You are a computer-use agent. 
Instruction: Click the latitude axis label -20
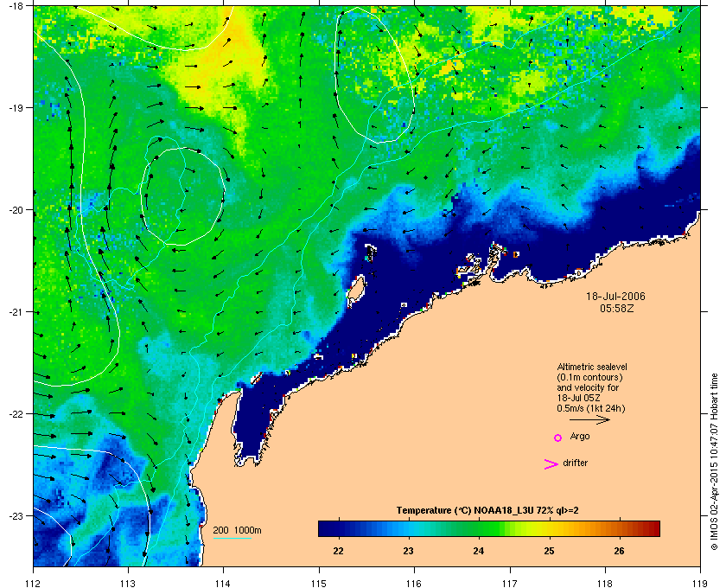pyautogui.click(x=16, y=210)
